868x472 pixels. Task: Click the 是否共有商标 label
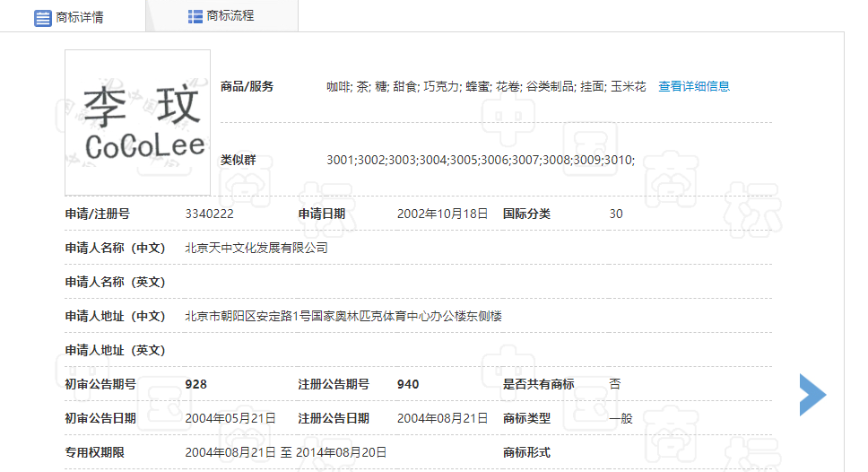coord(539,384)
